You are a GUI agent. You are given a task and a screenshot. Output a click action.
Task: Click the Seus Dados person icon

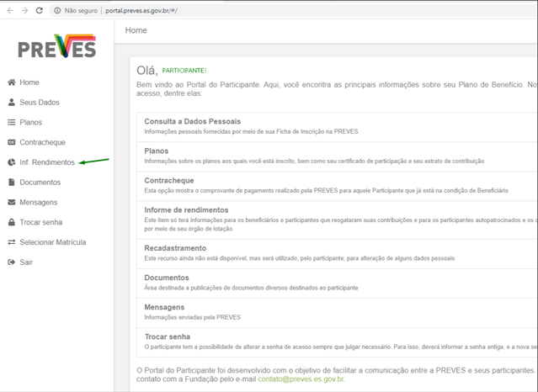coord(12,103)
